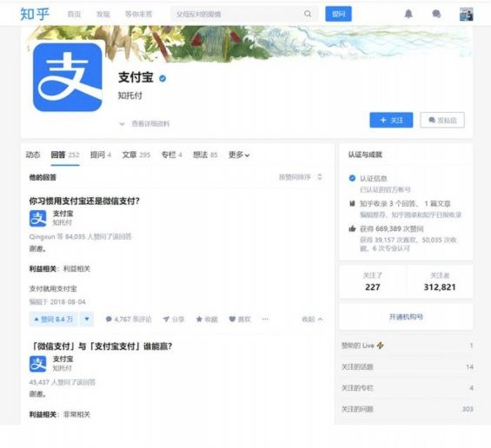Click the thumbs-up 获得赞同 icon
The width and height of the screenshot is (491, 448).
tap(352, 228)
